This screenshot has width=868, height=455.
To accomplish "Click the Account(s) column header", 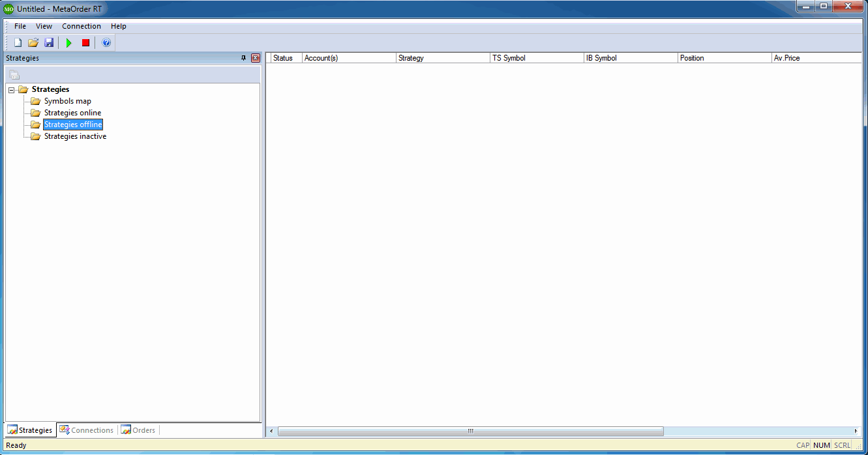I will pyautogui.click(x=349, y=58).
